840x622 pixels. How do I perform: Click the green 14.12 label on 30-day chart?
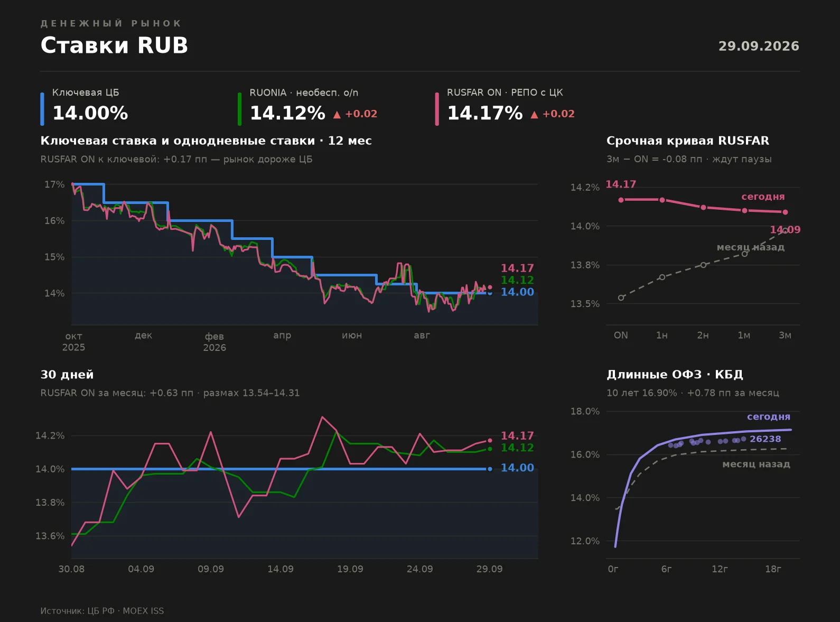(517, 448)
